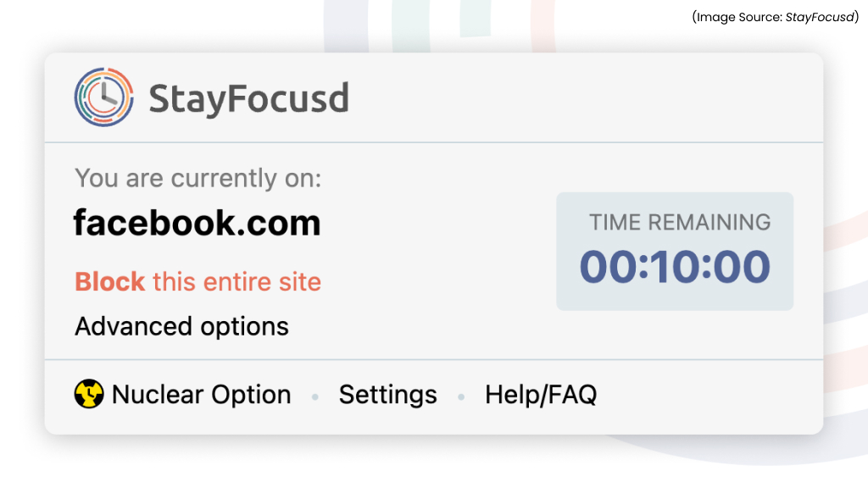This screenshot has width=868, height=488.
Task: Click the separator dot before Help/FAQ
Action: click(461, 396)
